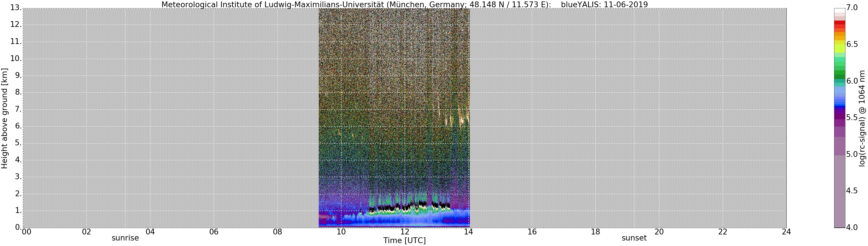Image resolution: width=868 pixels, height=246 pixels.
Task: Click the '4.5' colorbar tick value
Action: [852, 191]
